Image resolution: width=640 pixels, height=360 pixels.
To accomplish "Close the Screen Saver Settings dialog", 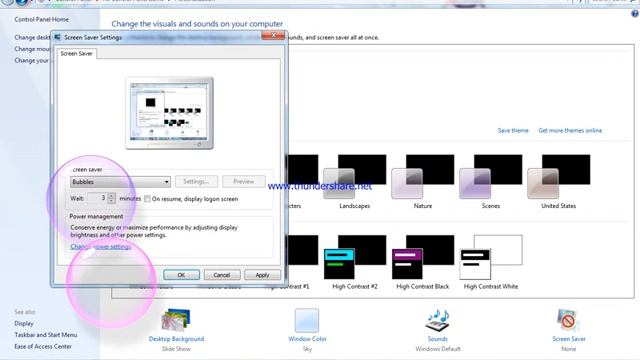I will click(273, 36).
